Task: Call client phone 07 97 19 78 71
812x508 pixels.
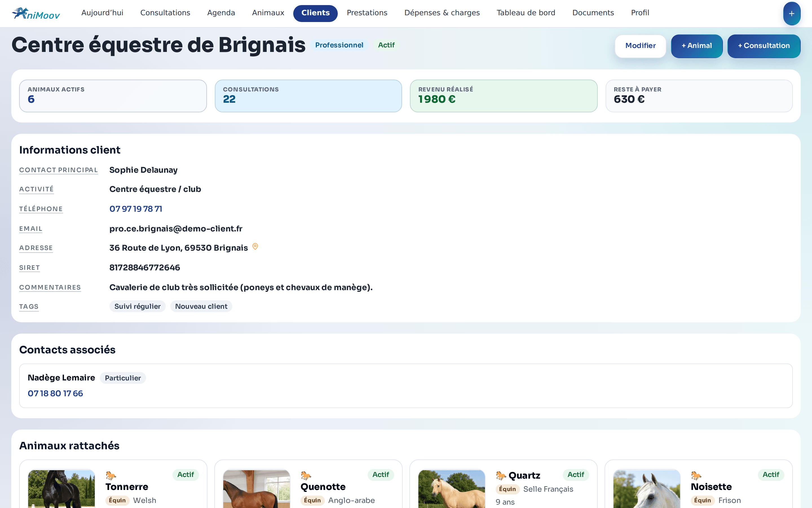Action: pos(136,209)
